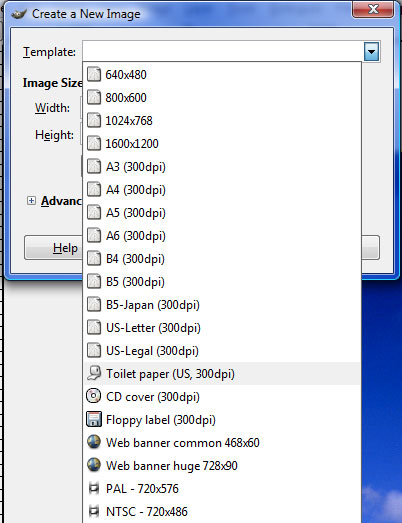Viewport: 402px width, 523px height.
Task: Click the globe icon for Web banner huge
Action: (94, 465)
